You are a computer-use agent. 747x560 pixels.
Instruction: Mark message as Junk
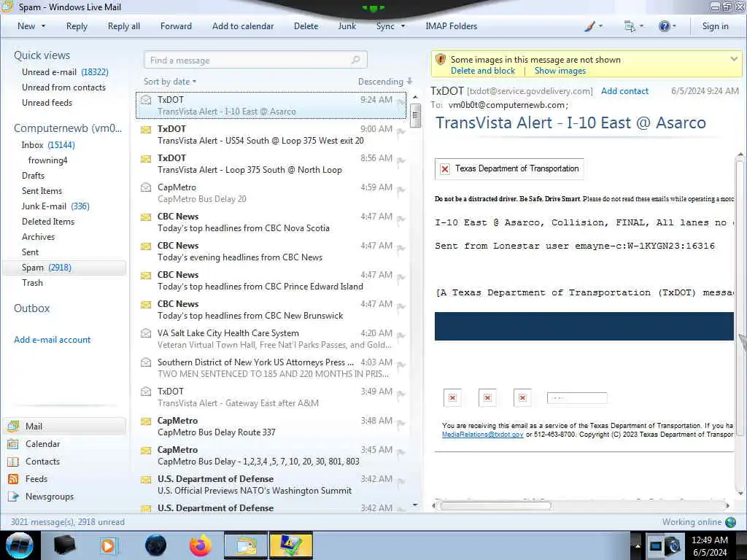click(x=347, y=26)
